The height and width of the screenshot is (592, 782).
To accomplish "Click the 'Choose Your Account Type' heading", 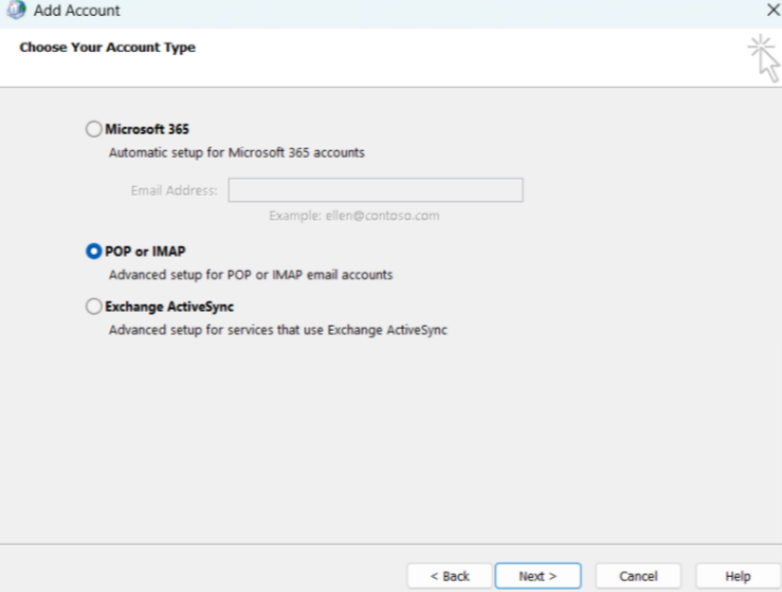I will [x=107, y=47].
